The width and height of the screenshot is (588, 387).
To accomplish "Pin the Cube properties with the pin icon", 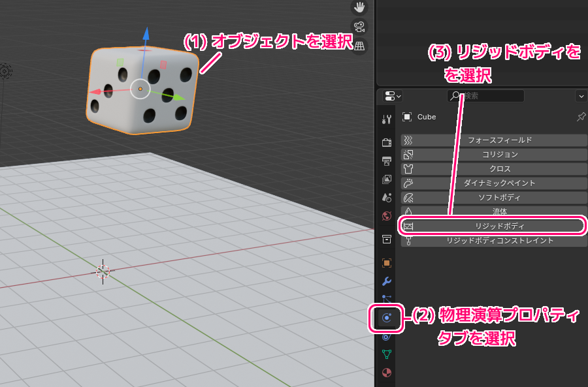I will pos(580,117).
